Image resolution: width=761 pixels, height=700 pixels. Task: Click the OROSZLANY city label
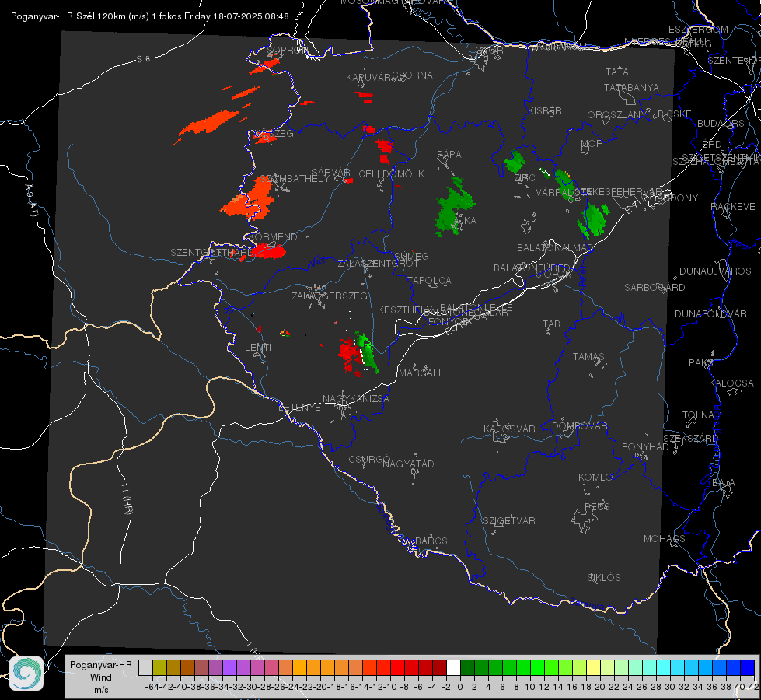[617, 115]
